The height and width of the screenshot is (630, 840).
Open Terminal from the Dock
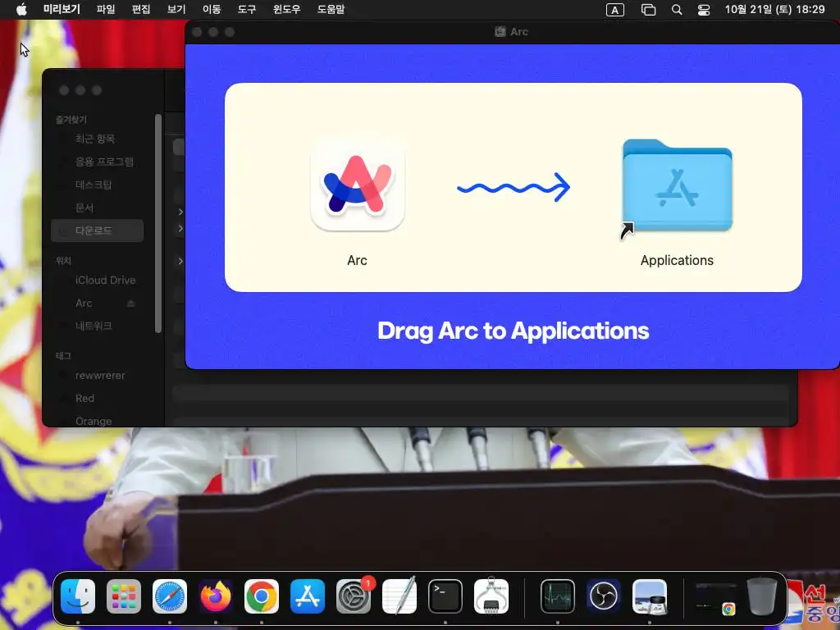445,596
